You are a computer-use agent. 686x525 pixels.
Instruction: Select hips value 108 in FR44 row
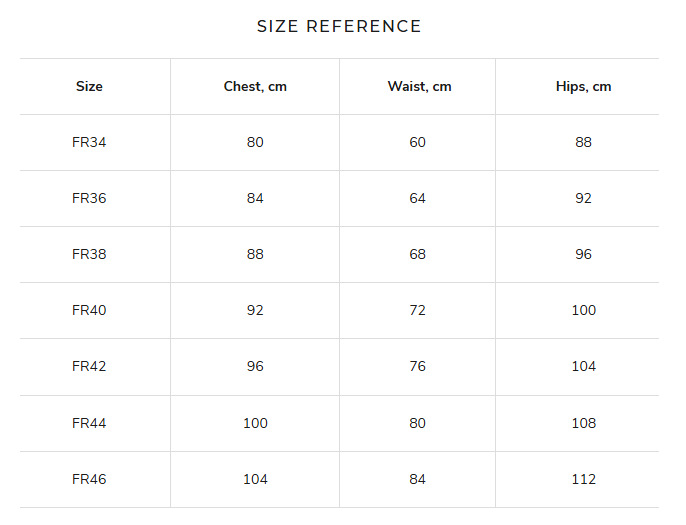click(x=583, y=423)
